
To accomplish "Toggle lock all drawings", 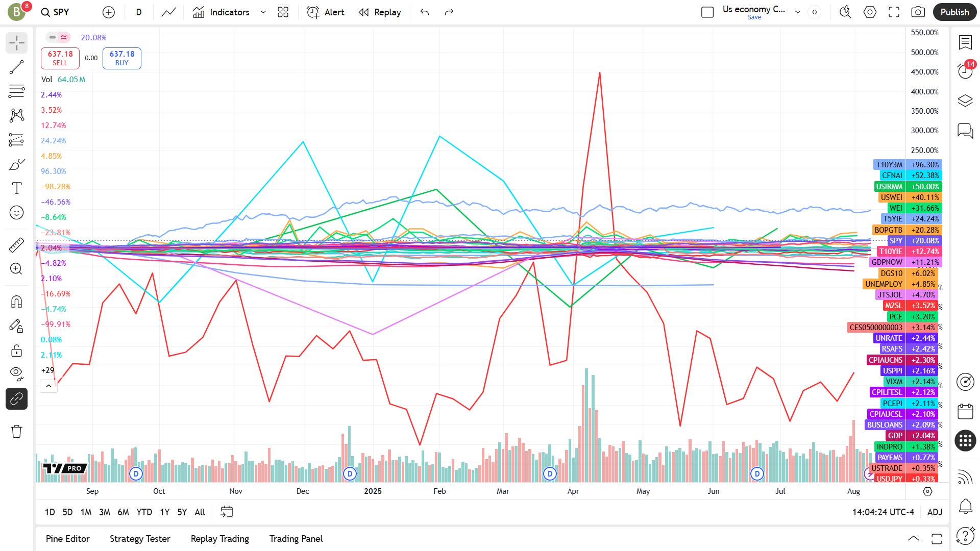I will point(16,351).
